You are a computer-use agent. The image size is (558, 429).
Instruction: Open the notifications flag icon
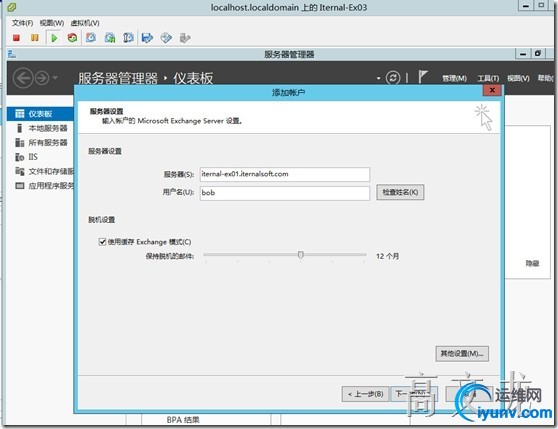click(x=422, y=77)
